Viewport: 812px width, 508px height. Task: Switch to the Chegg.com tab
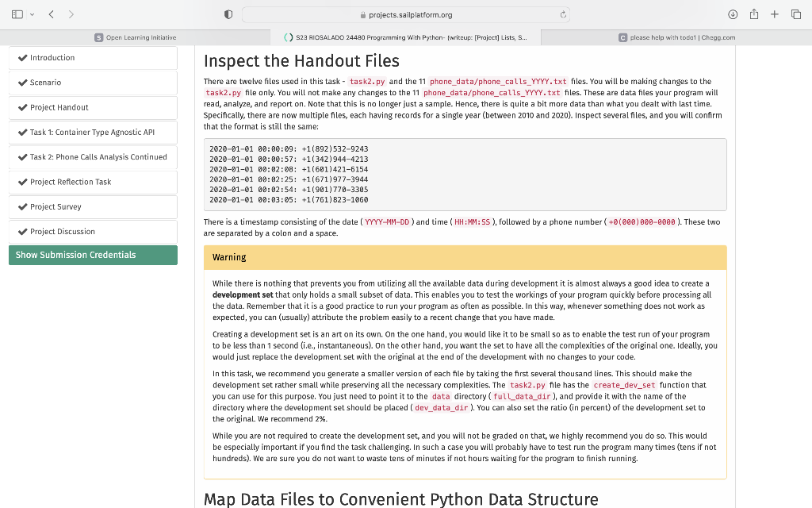(x=676, y=37)
